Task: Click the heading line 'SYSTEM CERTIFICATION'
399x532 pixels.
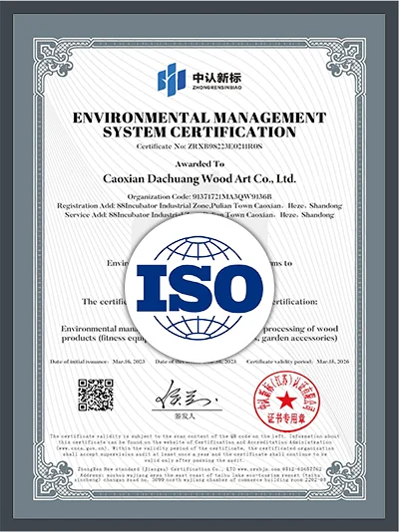Action: 199,132
